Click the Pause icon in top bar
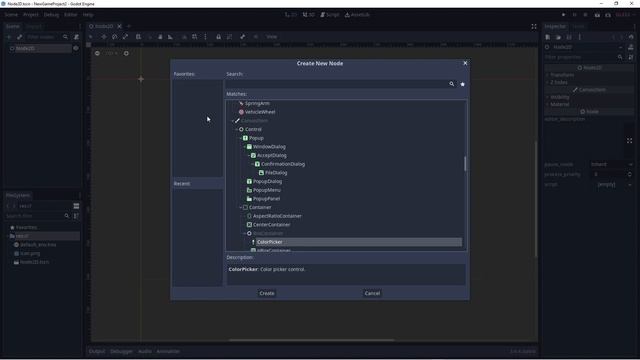The height and width of the screenshot is (360, 640). coord(575,15)
